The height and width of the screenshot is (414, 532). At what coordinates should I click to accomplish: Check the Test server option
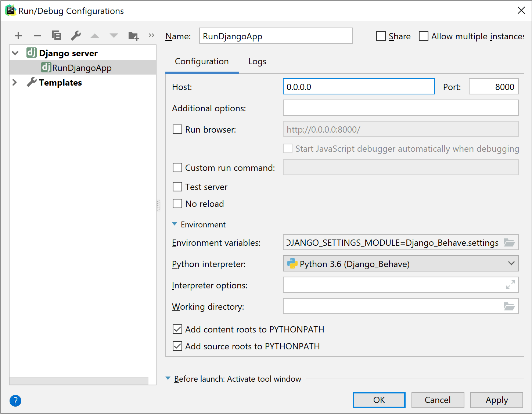177,187
